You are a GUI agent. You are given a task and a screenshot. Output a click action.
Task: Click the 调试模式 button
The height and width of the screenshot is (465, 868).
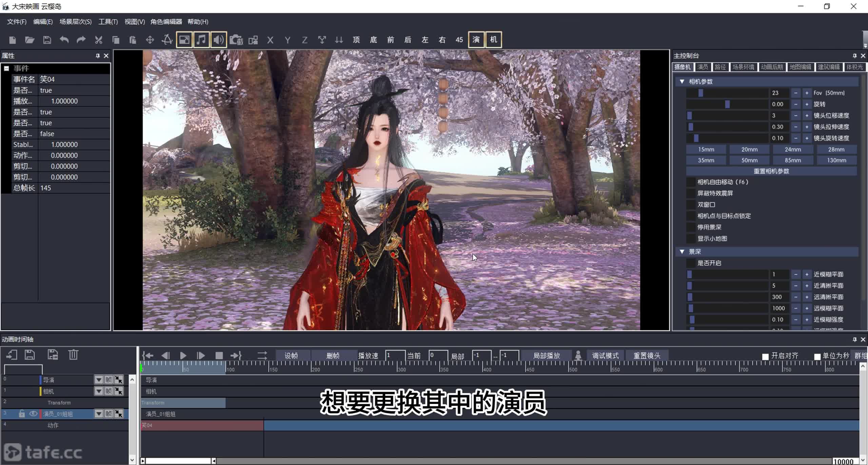pyautogui.click(x=605, y=356)
